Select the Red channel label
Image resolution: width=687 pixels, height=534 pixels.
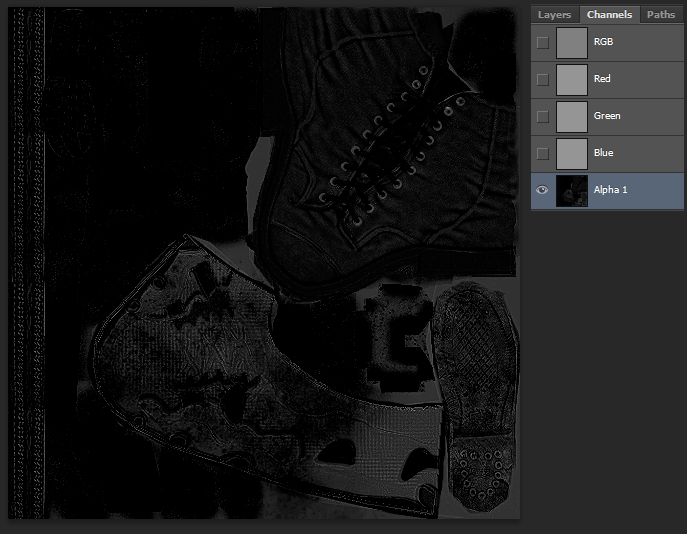click(602, 78)
